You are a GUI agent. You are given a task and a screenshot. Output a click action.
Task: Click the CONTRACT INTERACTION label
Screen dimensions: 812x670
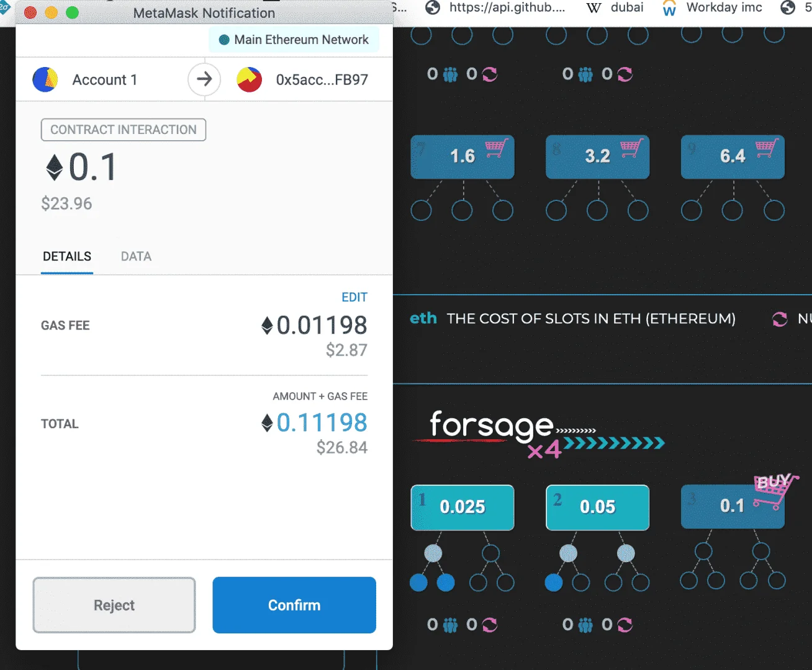point(124,130)
